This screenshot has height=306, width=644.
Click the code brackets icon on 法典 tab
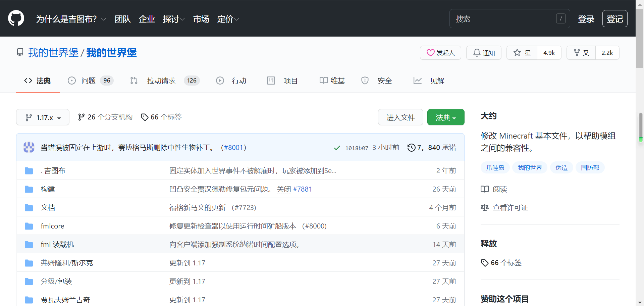click(x=28, y=81)
